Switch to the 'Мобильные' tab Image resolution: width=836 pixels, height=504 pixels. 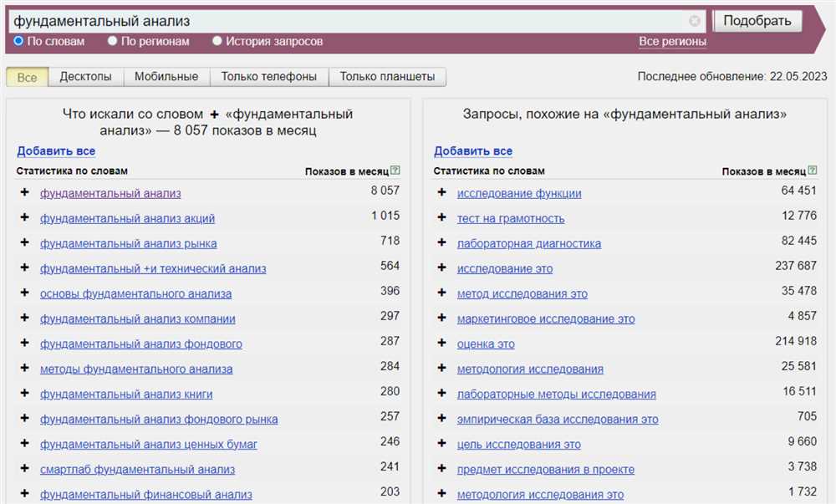(166, 77)
